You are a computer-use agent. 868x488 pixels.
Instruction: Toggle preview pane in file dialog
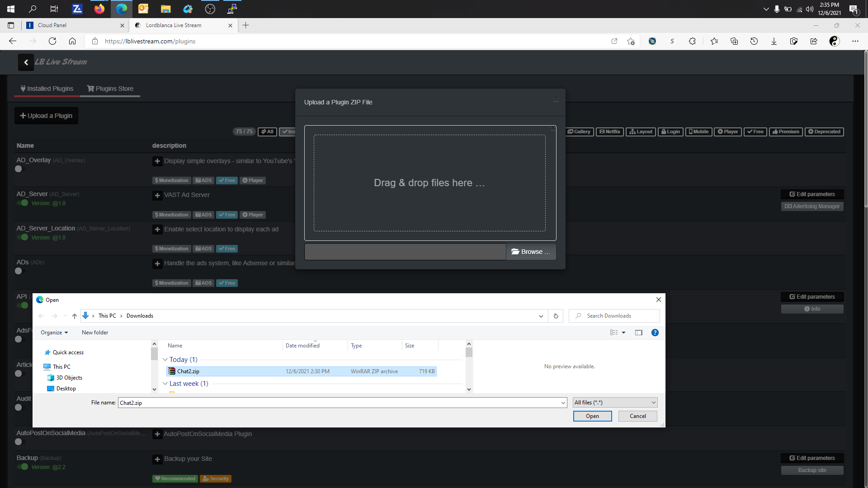[x=639, y=333]
